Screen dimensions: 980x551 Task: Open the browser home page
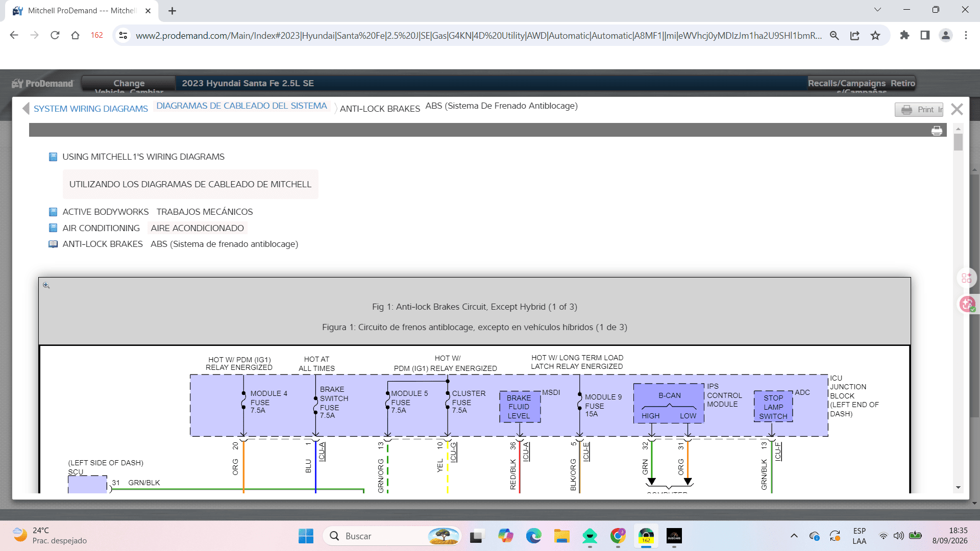pos(76,35)
